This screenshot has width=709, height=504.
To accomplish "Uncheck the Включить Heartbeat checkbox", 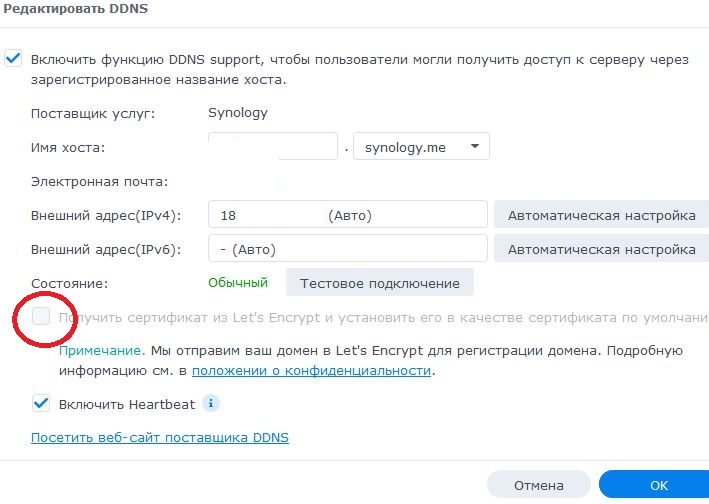I will (x=41, y=404).
